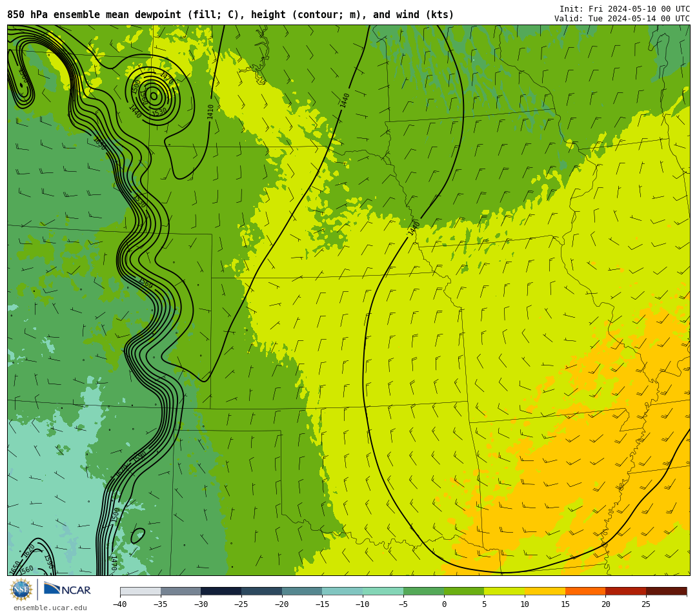Pick the dark teal -25 to -20 colorbar segment
The image size is (697, 616).
pyautogui.click(x=262, y=591)
